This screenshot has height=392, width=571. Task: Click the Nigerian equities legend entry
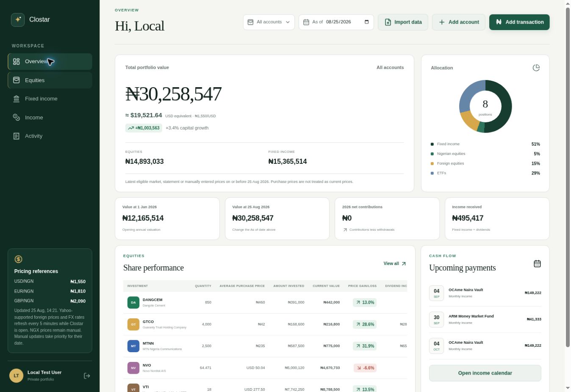tap(485, 154)
